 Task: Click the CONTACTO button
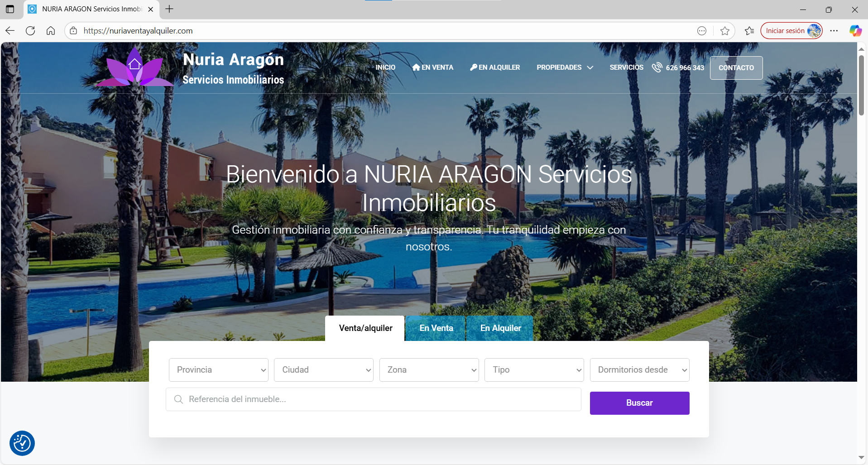[x=736, y=67]
